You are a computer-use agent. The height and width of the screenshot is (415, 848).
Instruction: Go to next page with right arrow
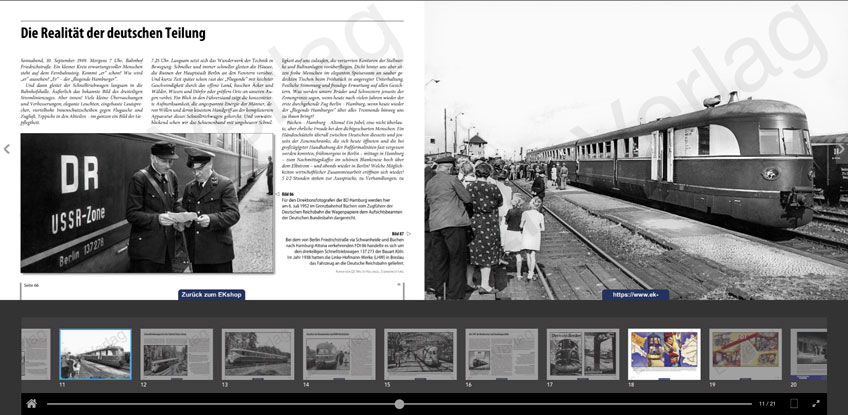pos(840,149)
